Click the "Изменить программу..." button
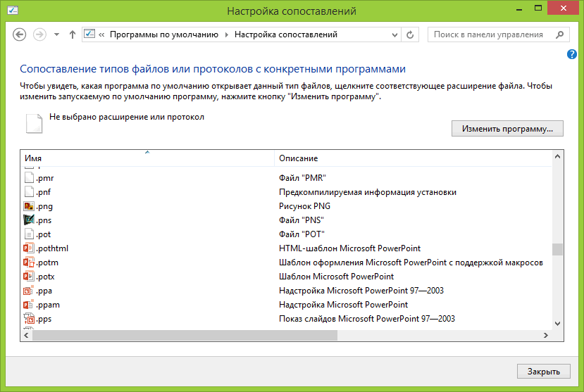Viewport: 584px width, 392px height. point(512,129)
